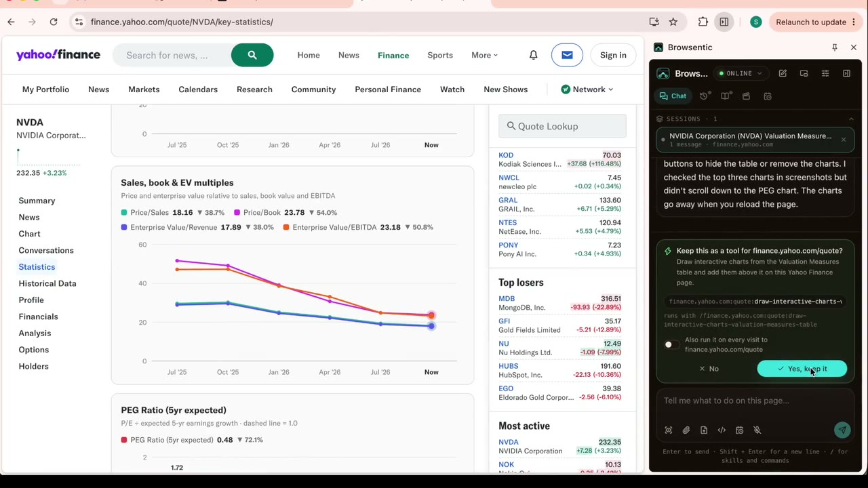Open the Statistics section in sidebar
The height and width of the screenshot is (488, 868).
(x=37, y=267)
